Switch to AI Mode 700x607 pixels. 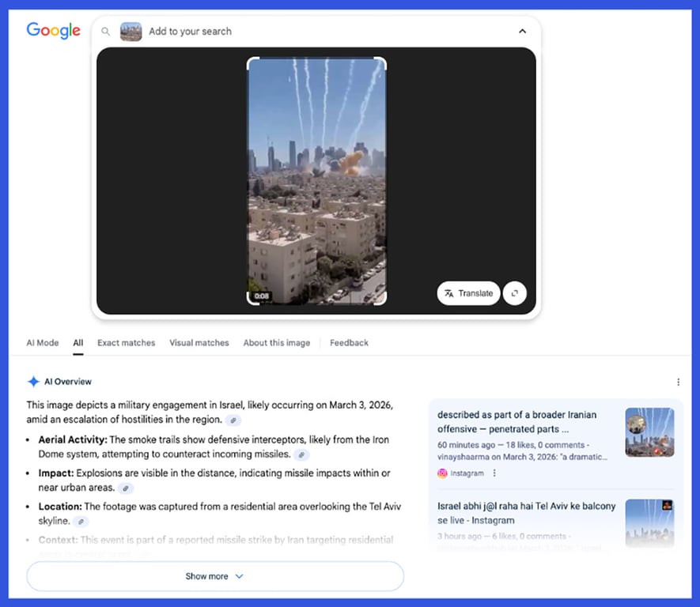click(x=43, y=343)
